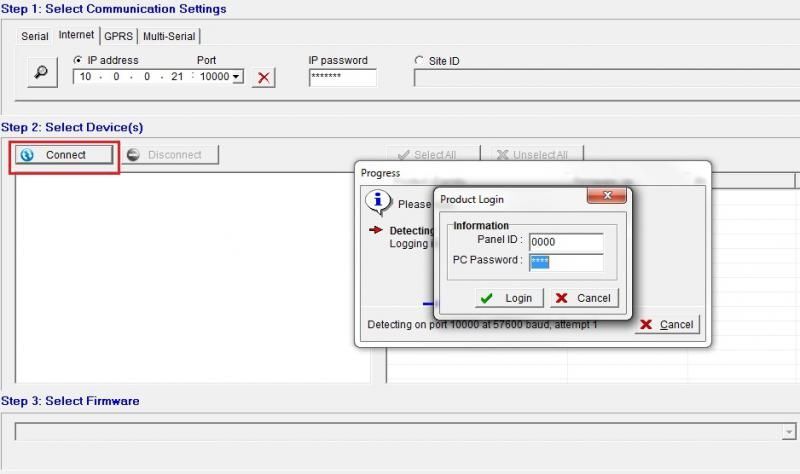Click the red X delete IP button

point(263,77)
